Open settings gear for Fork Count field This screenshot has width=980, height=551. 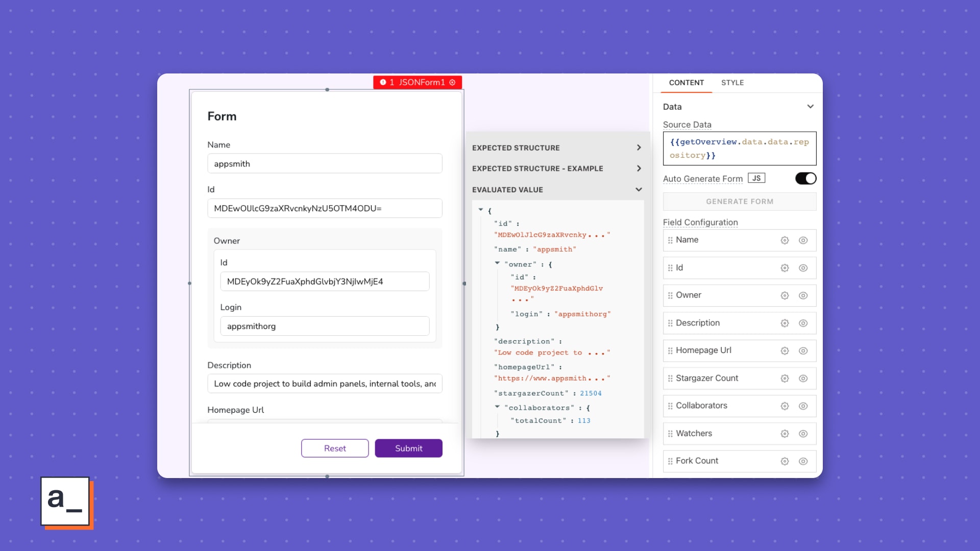pos(785,461)
